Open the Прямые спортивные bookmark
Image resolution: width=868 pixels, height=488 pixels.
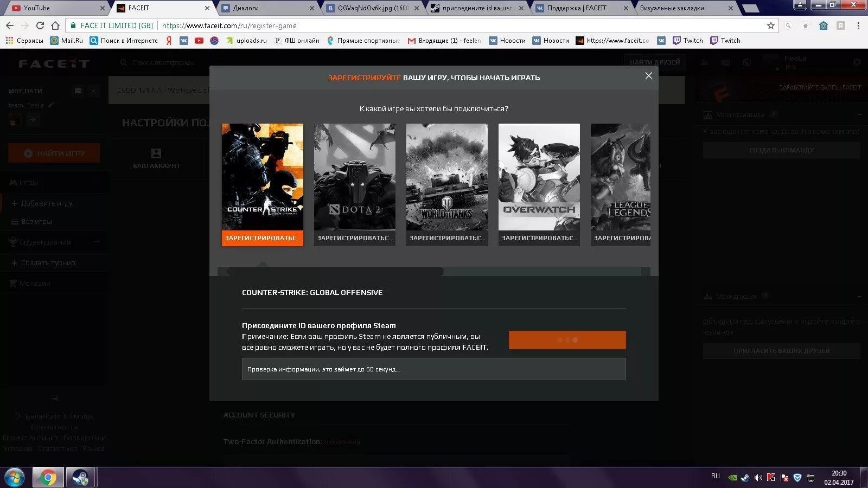pyautogui.click(x=363, y=41)
